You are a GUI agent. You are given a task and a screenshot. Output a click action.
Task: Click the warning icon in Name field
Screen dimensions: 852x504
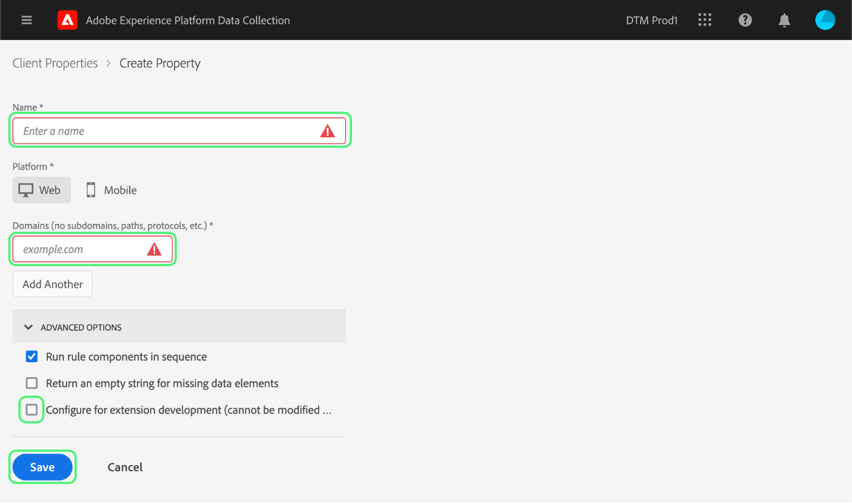pyautogui.click(x=328, y=131)
